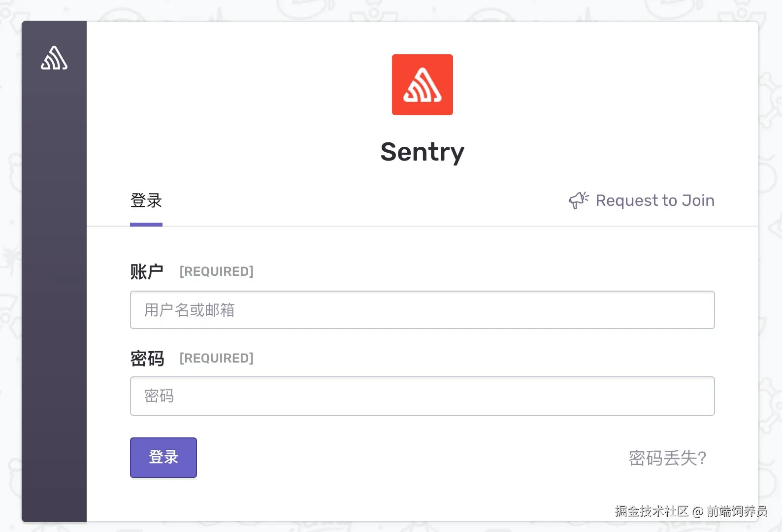Click the 前端饲养员 watermark name

point(737,511)
